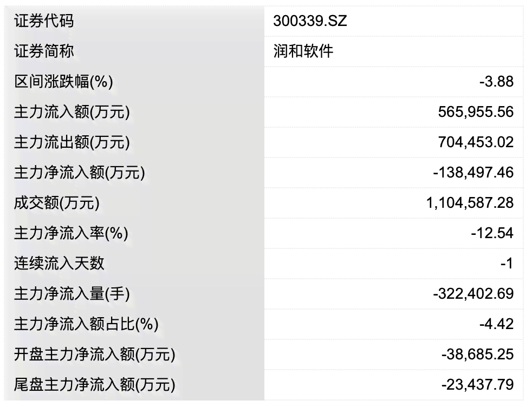Click the 连续流入天数 label
532x407 pixels.
(59, 264)
